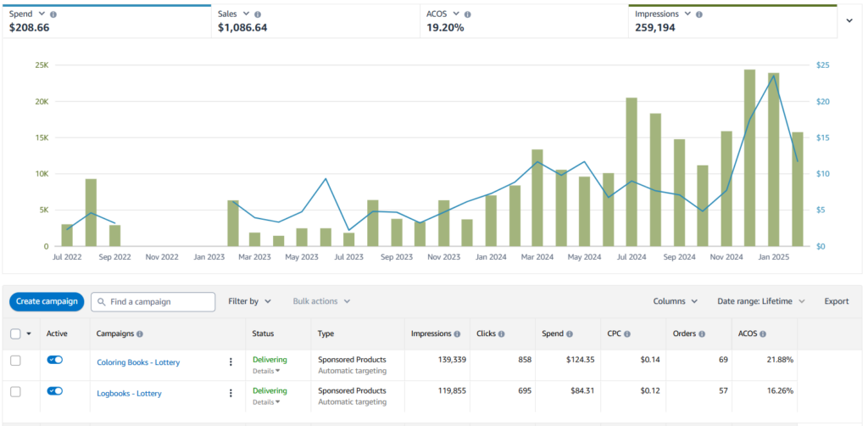Image resolution: width=868 pixels, height=426 pixels.
Task: Click the Jan 2025 axis label
Action: (773, 258)
